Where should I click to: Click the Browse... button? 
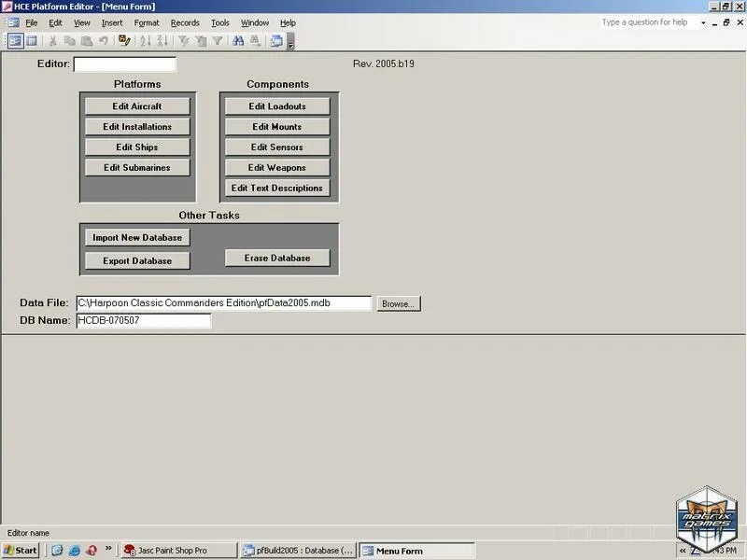399,304
